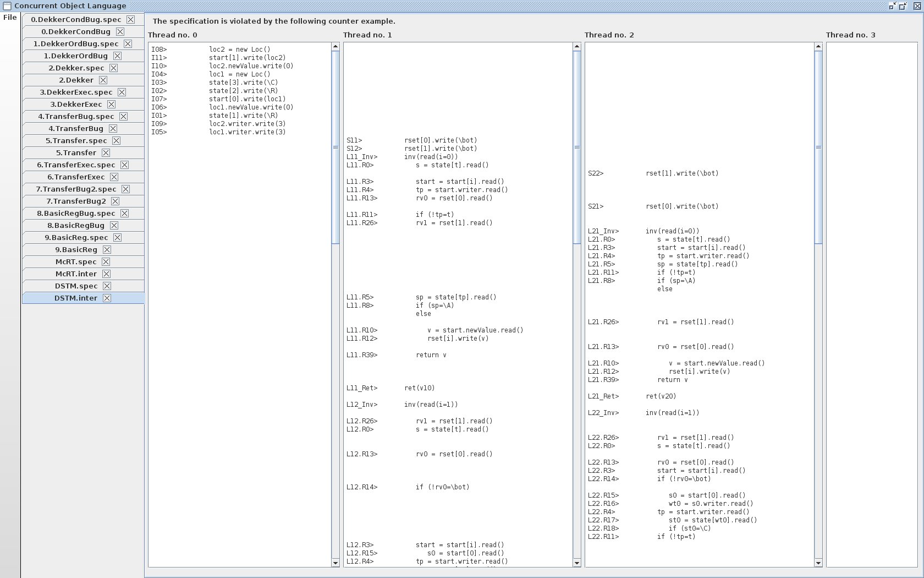Switch to the 4.TransferBug.spec tab

tap(83, 116)
